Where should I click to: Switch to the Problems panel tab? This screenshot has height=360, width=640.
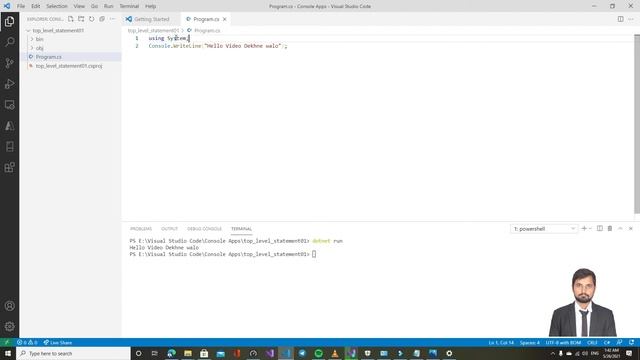[141, 229]
